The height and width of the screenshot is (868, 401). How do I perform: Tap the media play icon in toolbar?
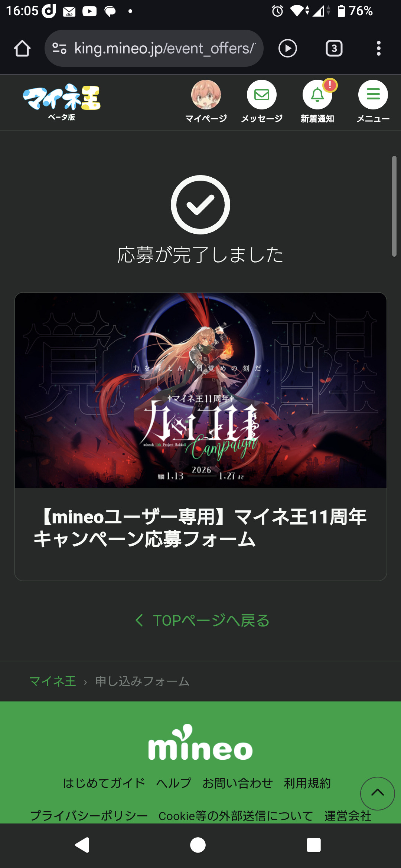click(288, 49)
